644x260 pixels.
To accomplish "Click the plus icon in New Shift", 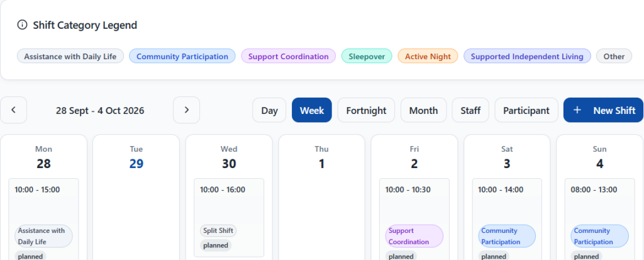I will pyautogui.click(x=577, y=110).
